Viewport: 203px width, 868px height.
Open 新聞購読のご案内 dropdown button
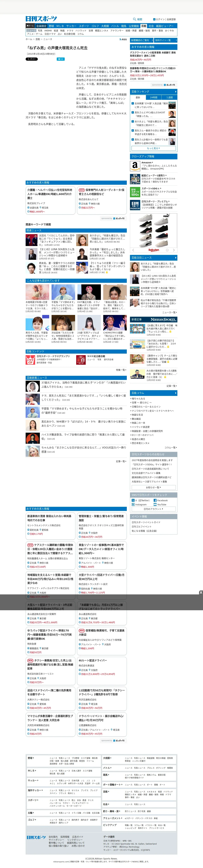[142, 40]
